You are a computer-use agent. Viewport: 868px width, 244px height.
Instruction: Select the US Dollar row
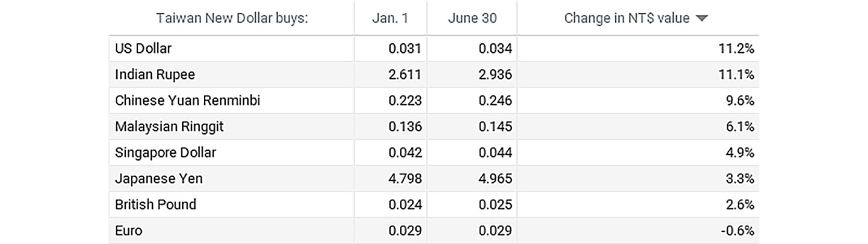pyautogui.click(x=434, y=48)
